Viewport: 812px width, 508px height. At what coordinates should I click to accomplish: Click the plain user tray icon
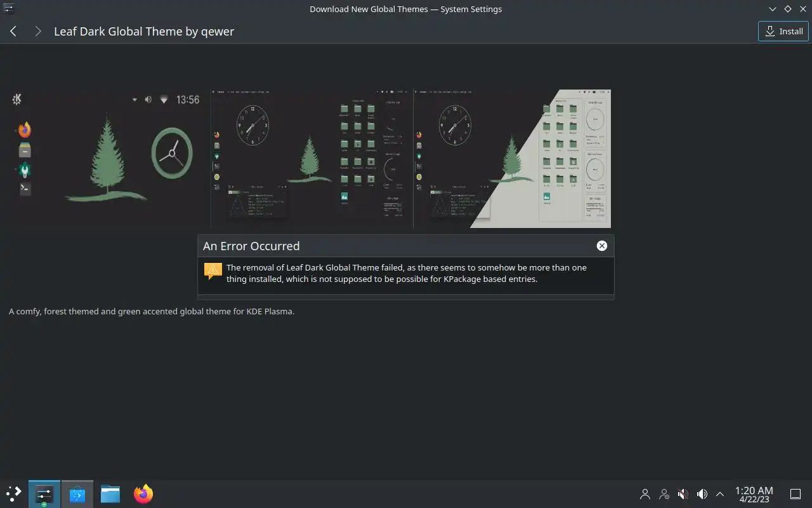pyautogui.click(x=645, y=494)
